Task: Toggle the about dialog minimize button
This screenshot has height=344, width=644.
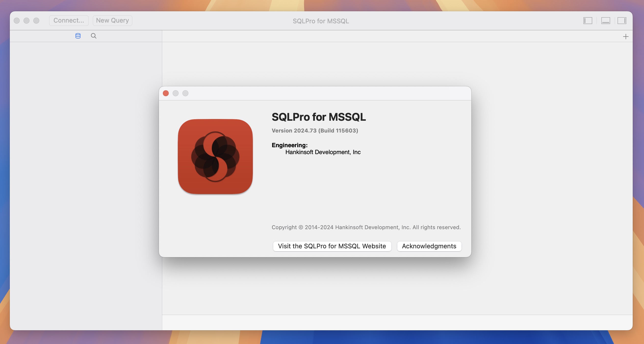Action: point(176,93)
